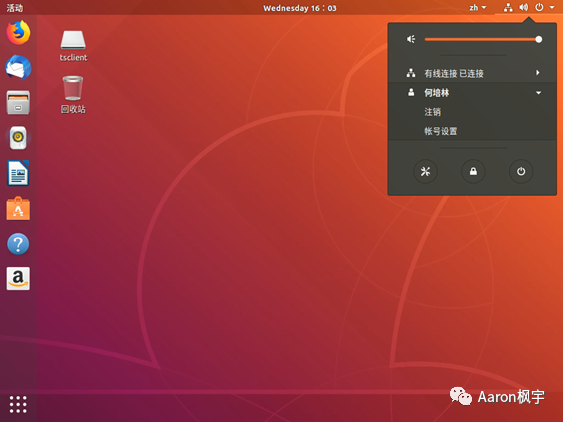Image resolution: width=563 pixels, height=422 pixels.
Task: Open the Files manager in dock
Action: [18, 102]
